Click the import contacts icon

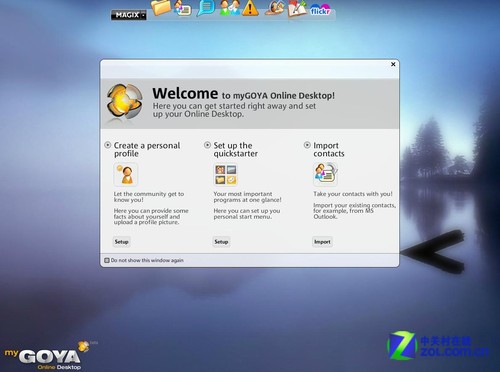[325, 174]
